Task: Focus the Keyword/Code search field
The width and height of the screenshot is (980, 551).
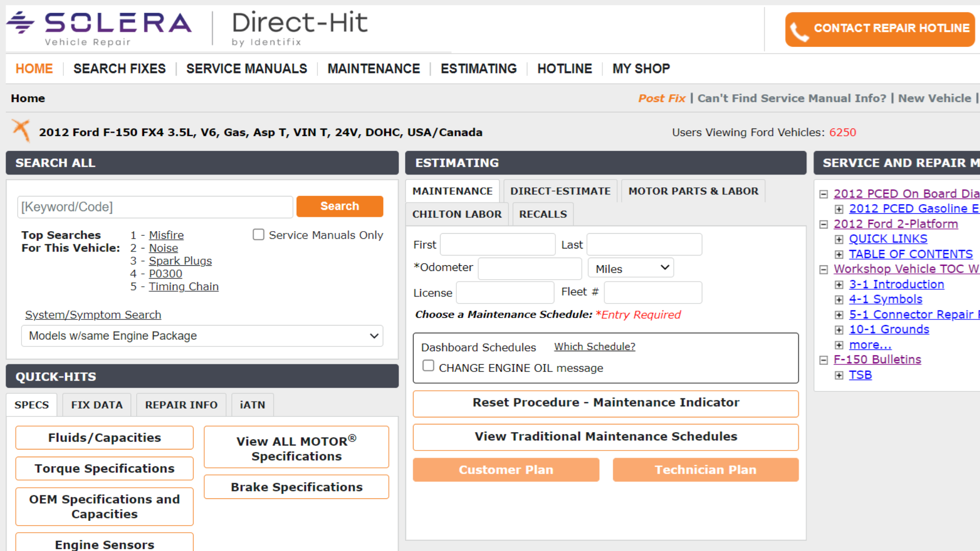Action: [x=155, y=207]
